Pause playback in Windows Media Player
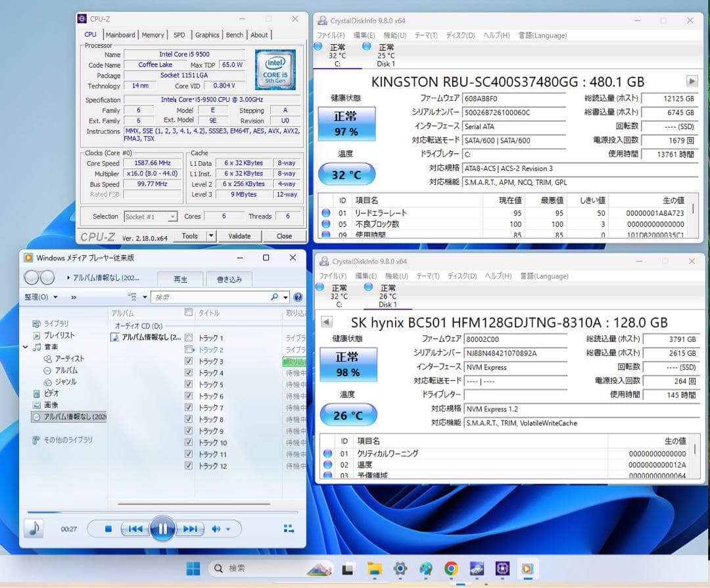 point(162,528)
